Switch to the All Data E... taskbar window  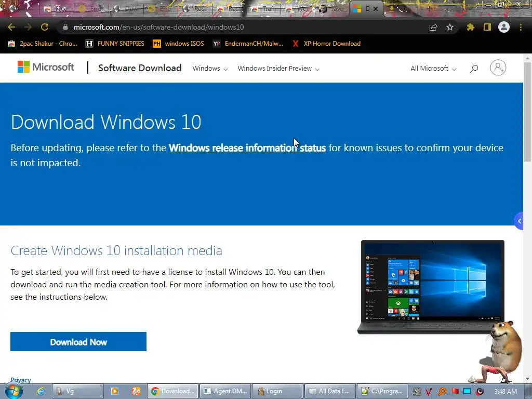[330, 391]
